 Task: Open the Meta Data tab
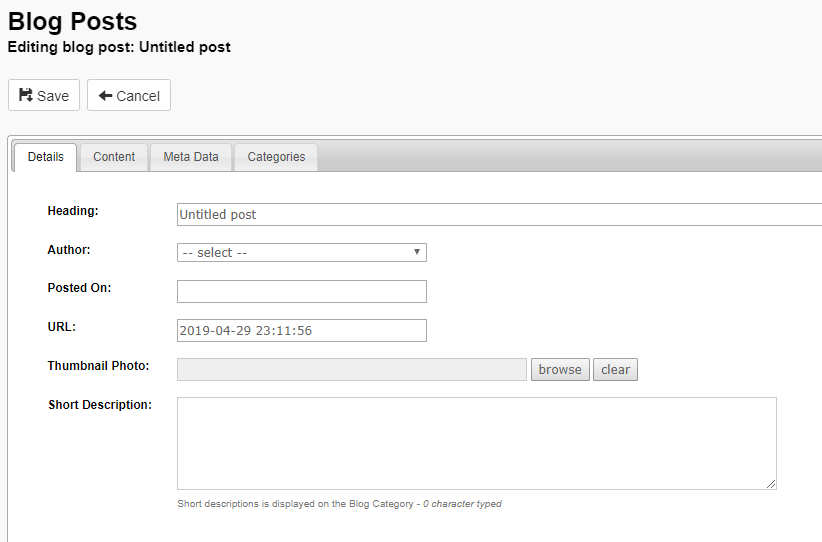point(191,157)
